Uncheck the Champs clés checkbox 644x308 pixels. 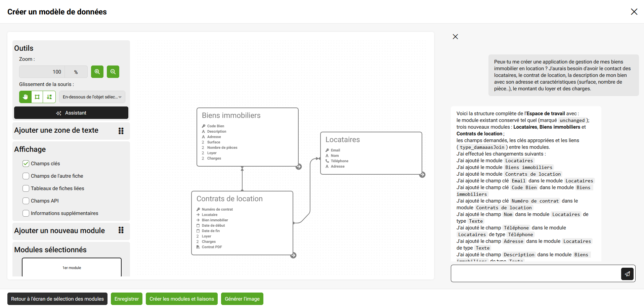26,164
